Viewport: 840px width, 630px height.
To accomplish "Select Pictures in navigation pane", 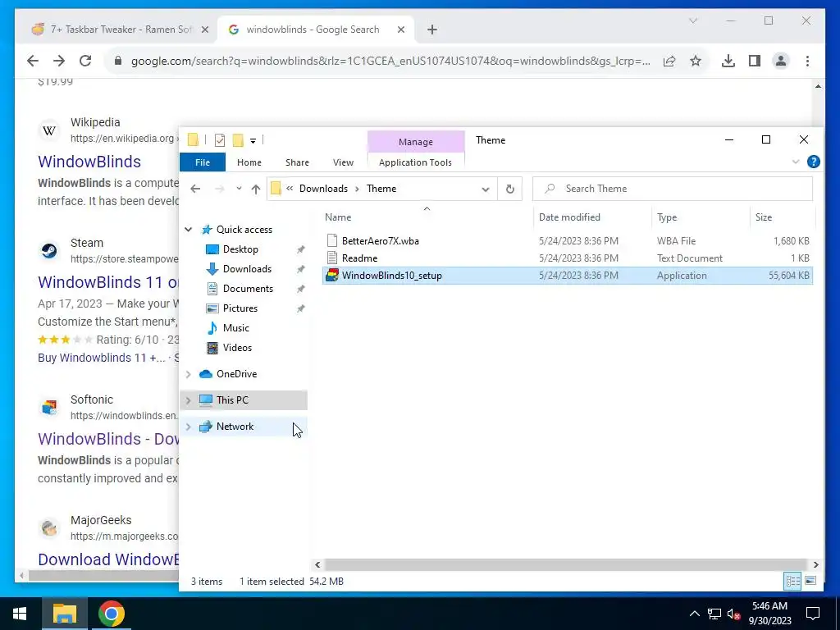I will click(x=240, y=308).
